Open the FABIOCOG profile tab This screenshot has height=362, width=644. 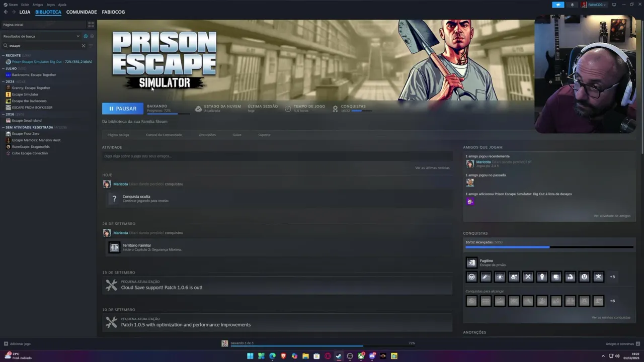113,12
